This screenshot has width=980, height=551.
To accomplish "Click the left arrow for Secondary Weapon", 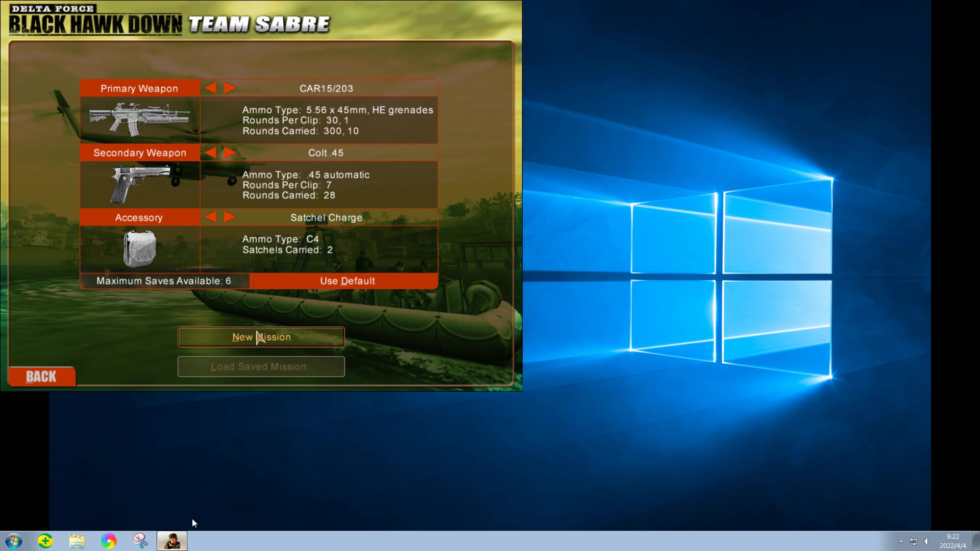I will pos(210,153).
